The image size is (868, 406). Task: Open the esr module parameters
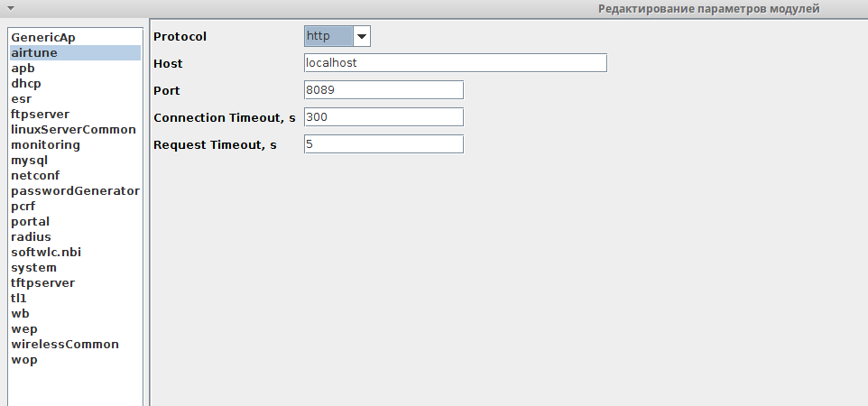(x=21, y=99)
